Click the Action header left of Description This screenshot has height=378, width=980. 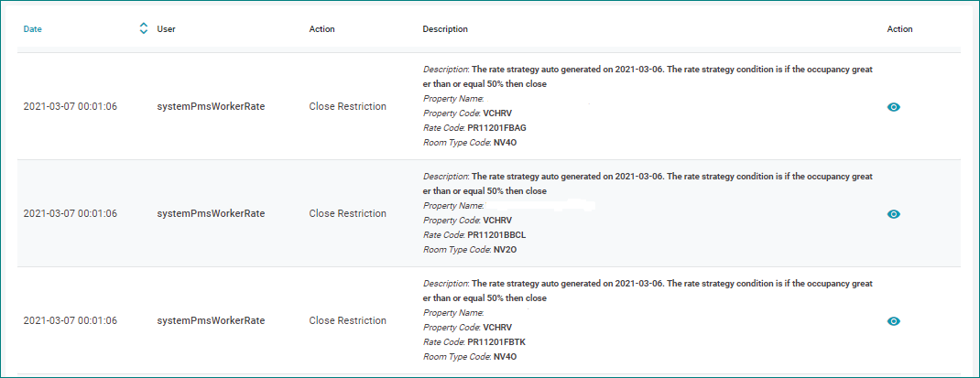coord(322,29)
